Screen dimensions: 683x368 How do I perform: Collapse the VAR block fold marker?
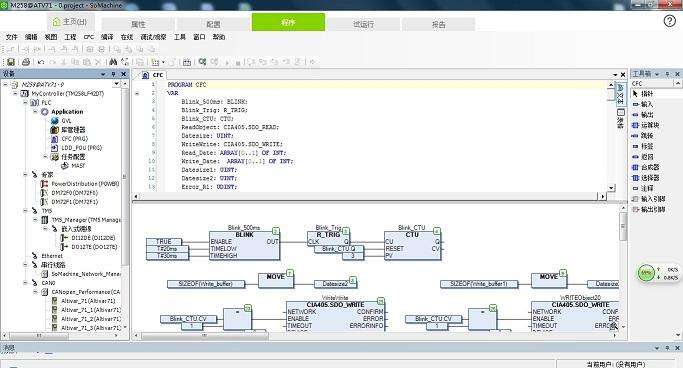pos(137,93)
